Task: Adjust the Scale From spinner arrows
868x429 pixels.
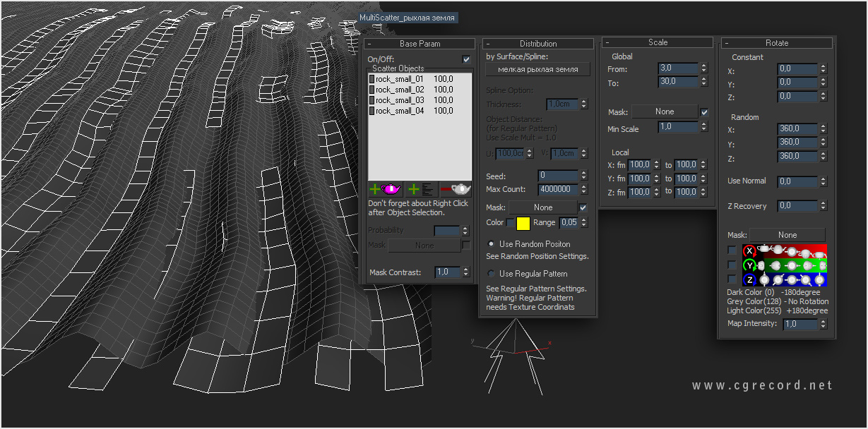Action: pos(704,68)
